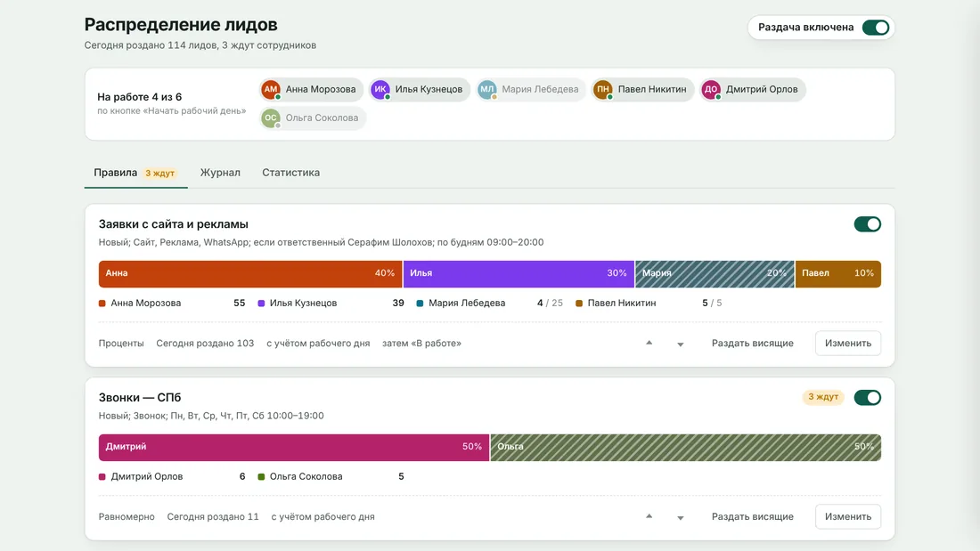Viewport: 980px width, 551px height.
Task: Move the «Заявки с сайта и рекламы» rule up
Action: pyautogui.click(x=649, y=343)
